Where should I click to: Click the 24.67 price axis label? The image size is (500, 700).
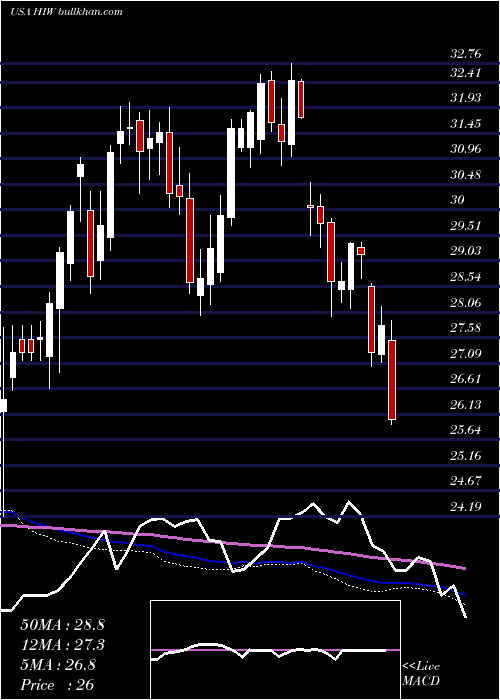coord(466,482)
